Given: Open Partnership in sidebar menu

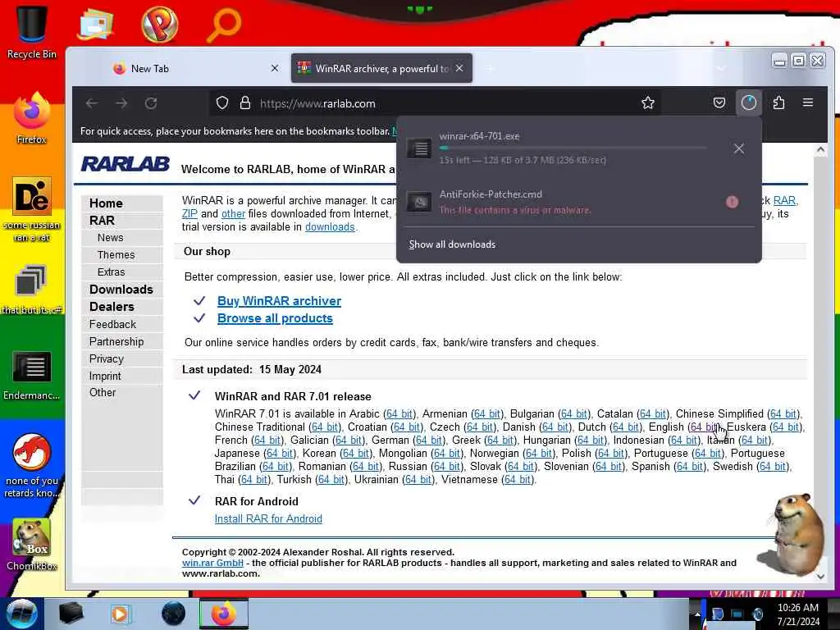Looking at the screenshot, I should pos(116,341).
